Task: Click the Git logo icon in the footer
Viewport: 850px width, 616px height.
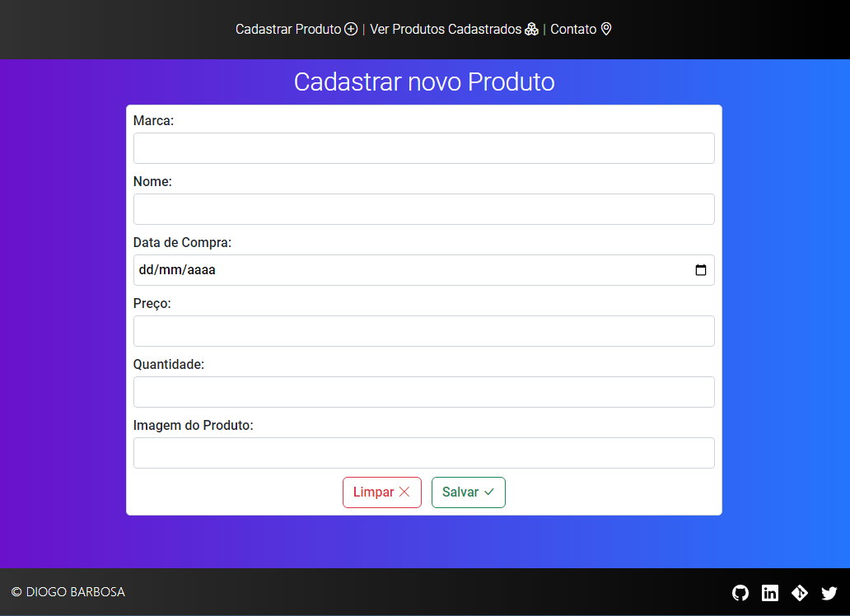Action: 800,592
